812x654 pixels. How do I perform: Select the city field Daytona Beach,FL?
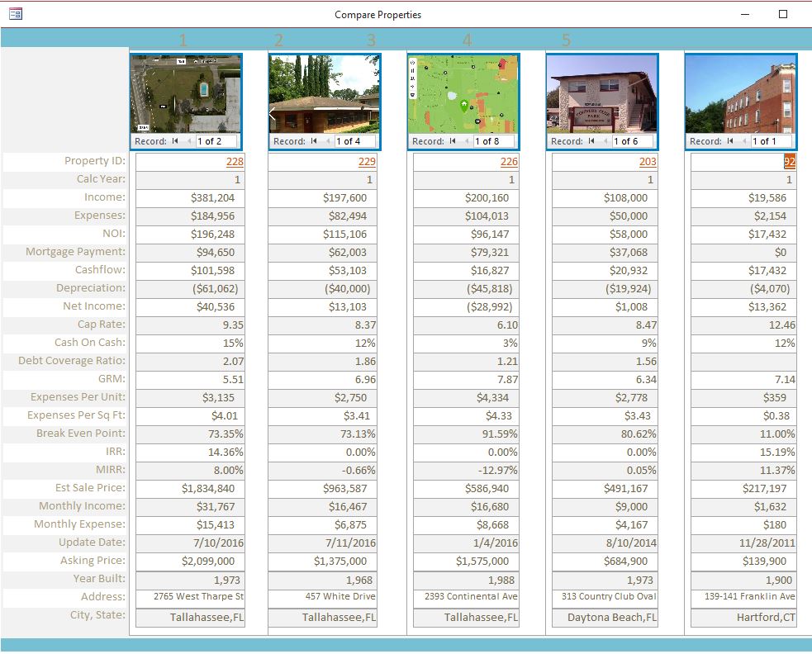click(605, 617)
